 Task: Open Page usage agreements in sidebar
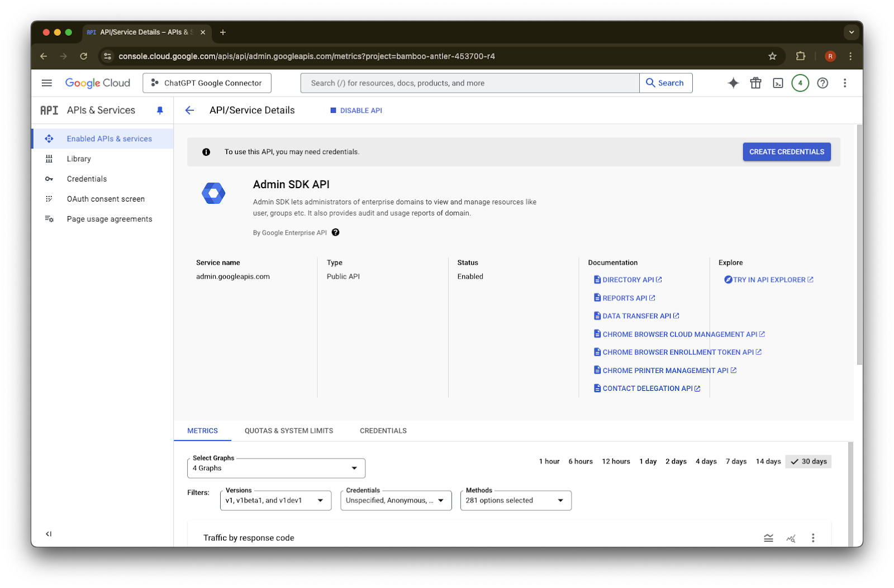(103, 219)
